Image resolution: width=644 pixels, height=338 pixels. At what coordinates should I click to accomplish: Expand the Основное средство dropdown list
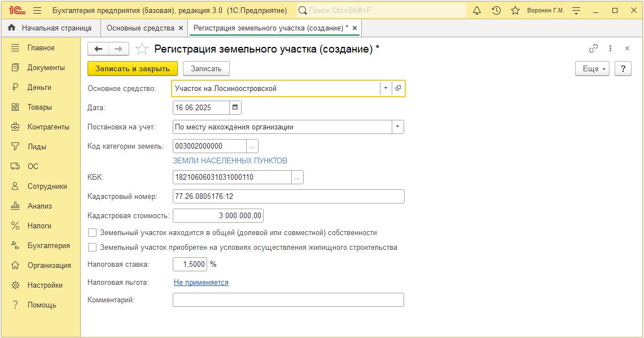pyautogui.click(x=385, y=88)
